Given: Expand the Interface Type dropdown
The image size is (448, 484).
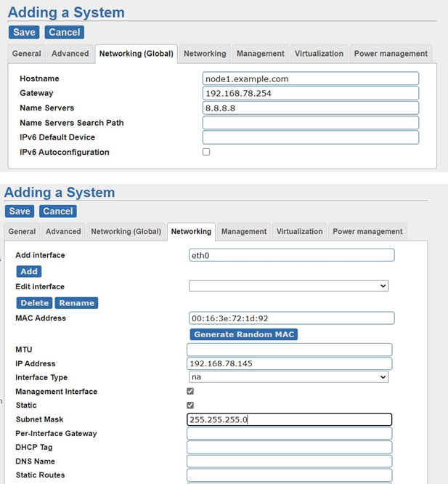Looking at the screenshot, I should (x=288, y=377).
